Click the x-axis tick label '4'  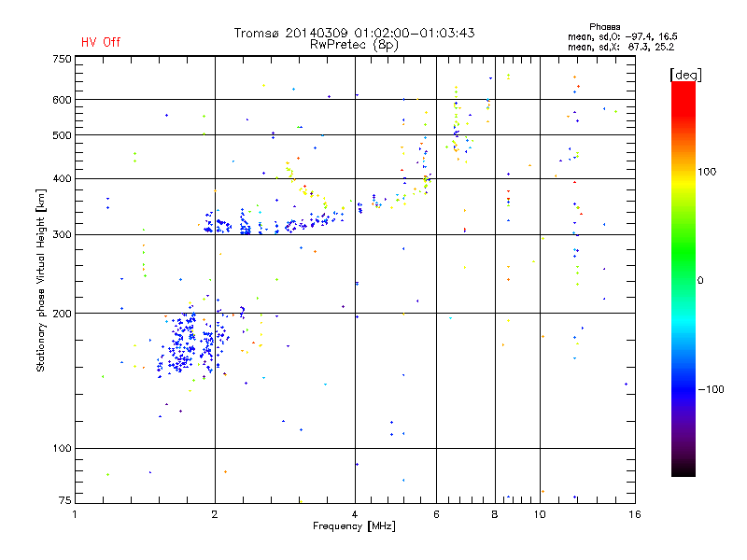[355, 514]
